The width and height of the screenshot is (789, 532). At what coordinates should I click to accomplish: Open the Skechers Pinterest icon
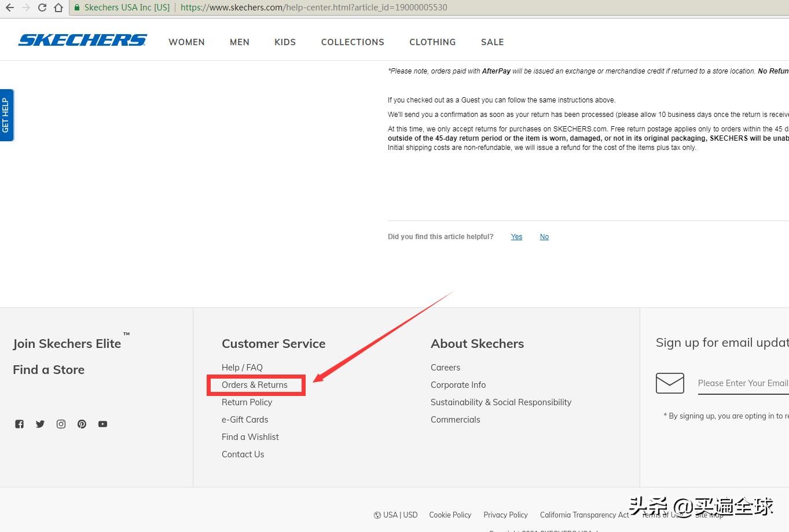tap(82, 424)
